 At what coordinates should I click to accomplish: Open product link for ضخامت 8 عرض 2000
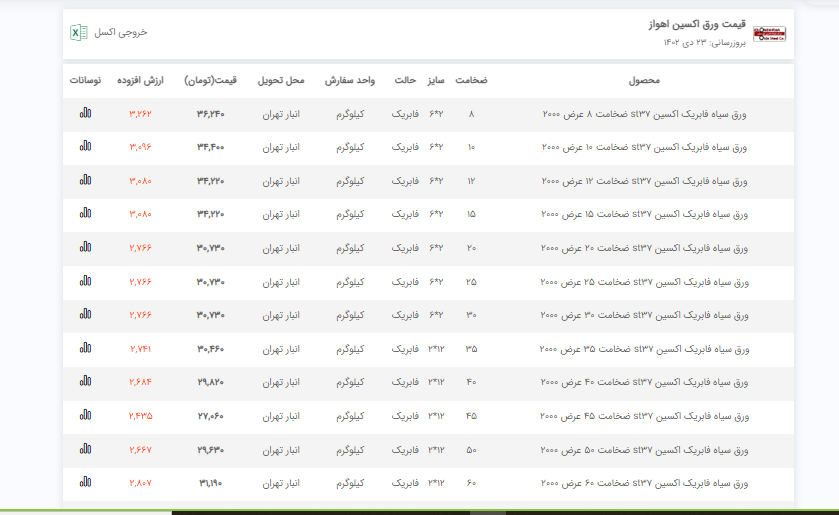tap(643, 114)
